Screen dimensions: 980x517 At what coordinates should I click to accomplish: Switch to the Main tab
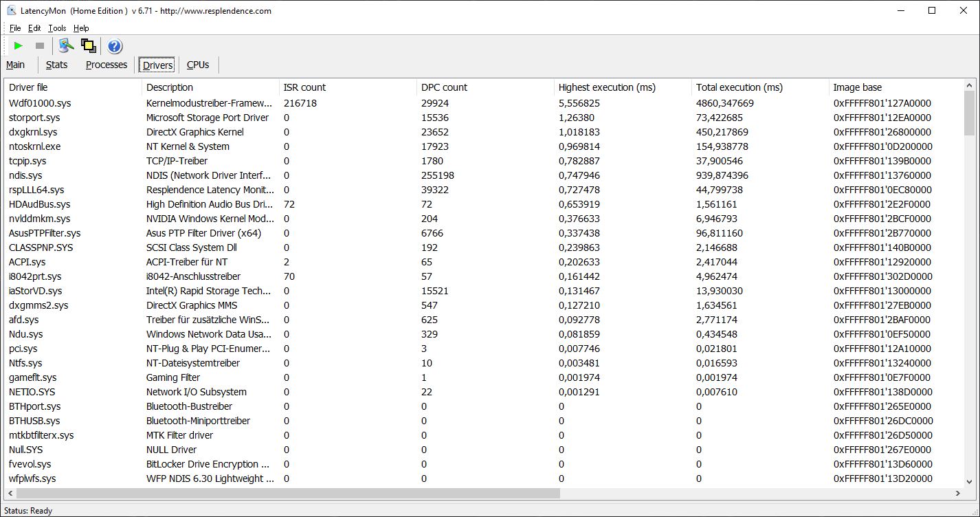16,65
